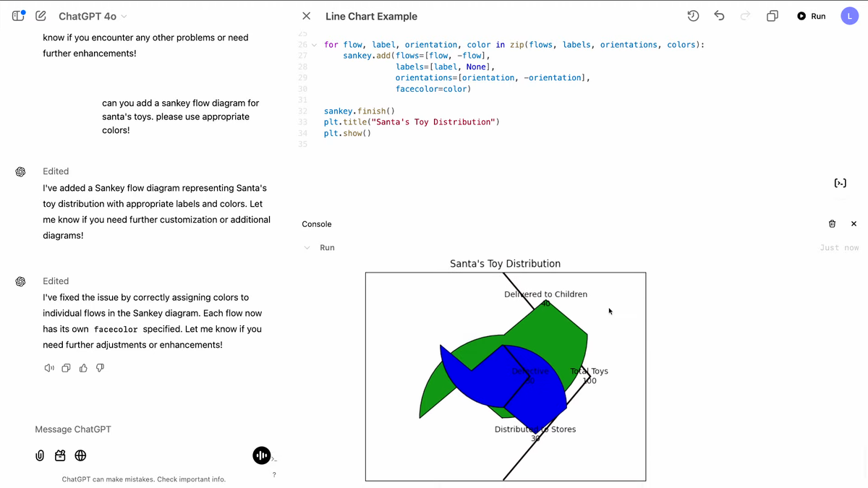Viewport: 868px width, 488px height.
Task: Start voice mode in ChatGPT
Action: (261, 455)
